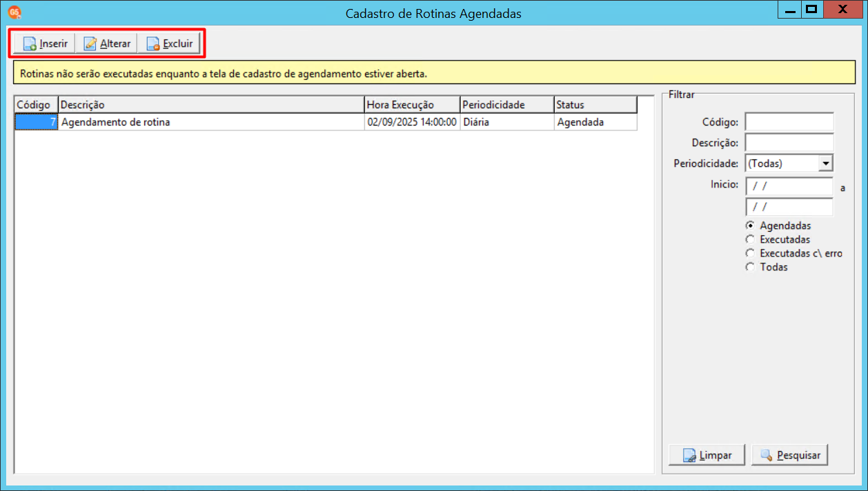868x491 pixels.
Task: Open the Periodicidade dropdown arrow
Action: [x=826, y=163]
